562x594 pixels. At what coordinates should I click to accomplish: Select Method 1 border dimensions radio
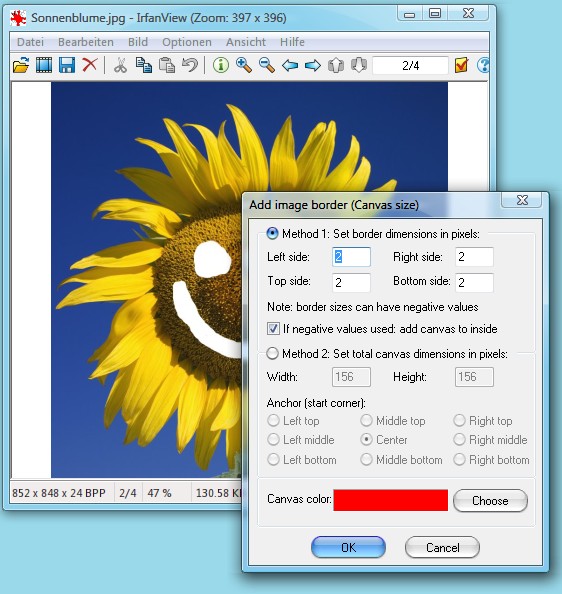(272, 233)
